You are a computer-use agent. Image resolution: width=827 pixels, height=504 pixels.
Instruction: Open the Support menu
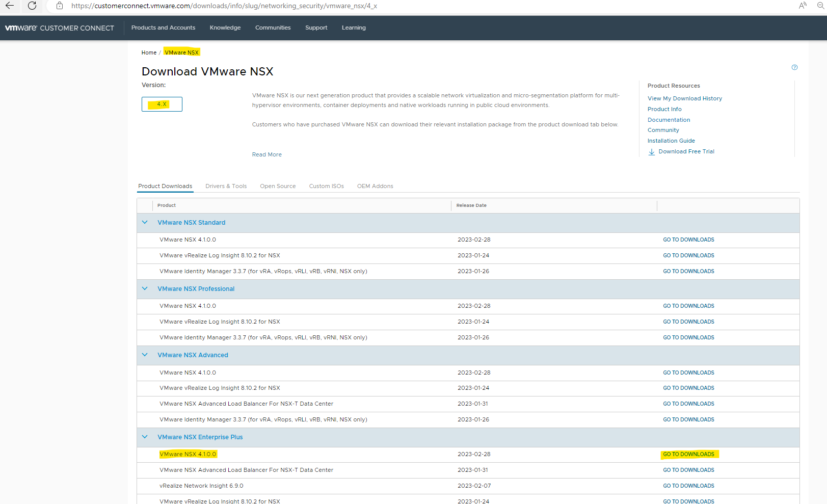(316, 28)
